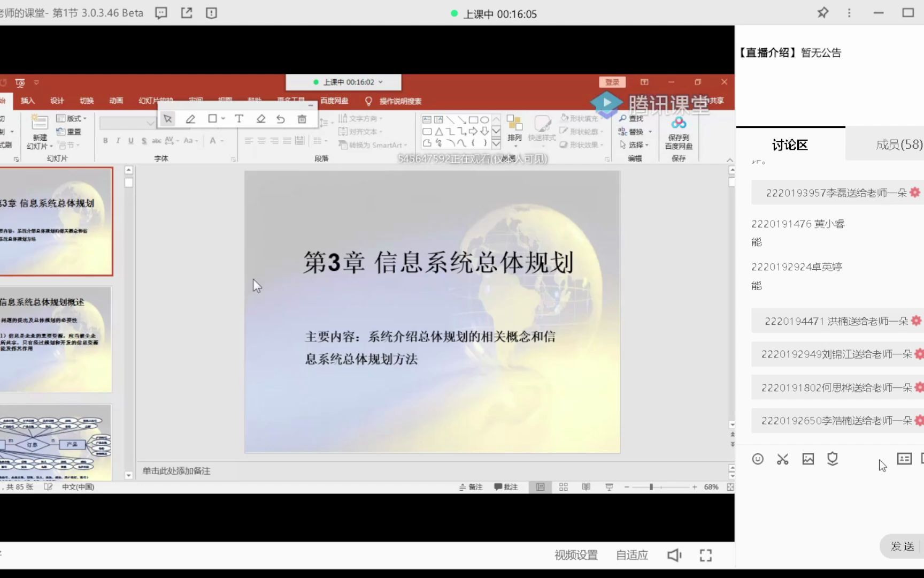924x578 pixels.
Task: Click the Reset slide button
Action: (69, 132)
